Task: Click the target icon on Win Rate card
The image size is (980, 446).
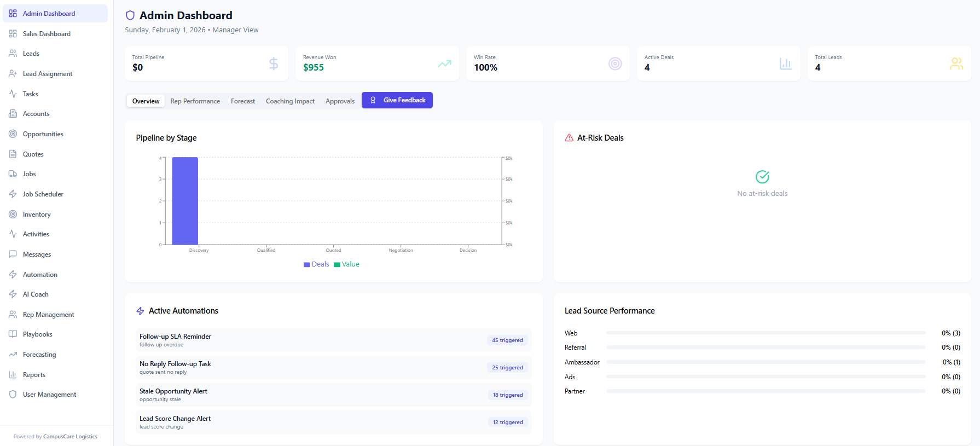Action: coord(615,64)
